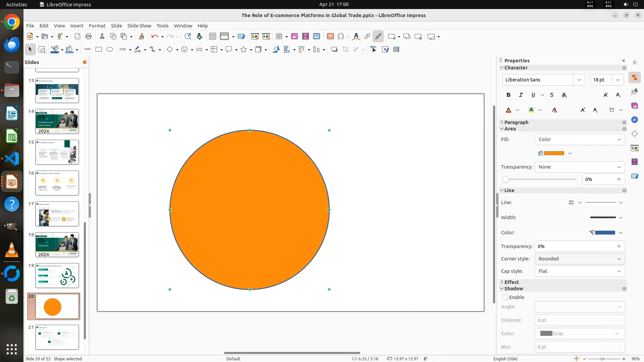Open the Format menu
The image size is (644, 362).
point(97,26)
